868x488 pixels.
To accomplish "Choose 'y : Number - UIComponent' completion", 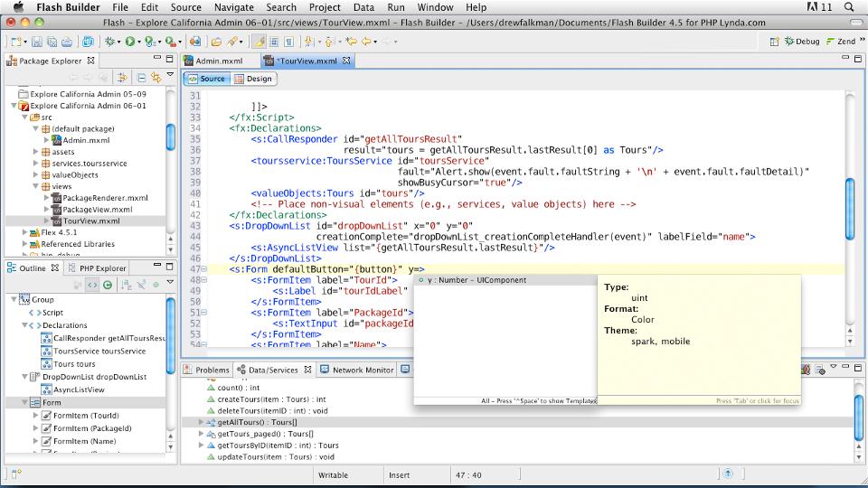I will coord(505,280).
